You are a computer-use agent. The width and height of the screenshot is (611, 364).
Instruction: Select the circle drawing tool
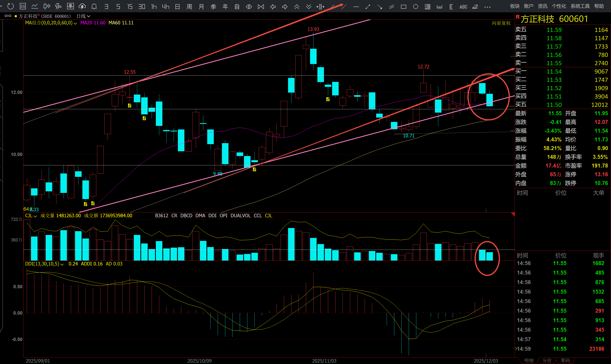[415, 7]
